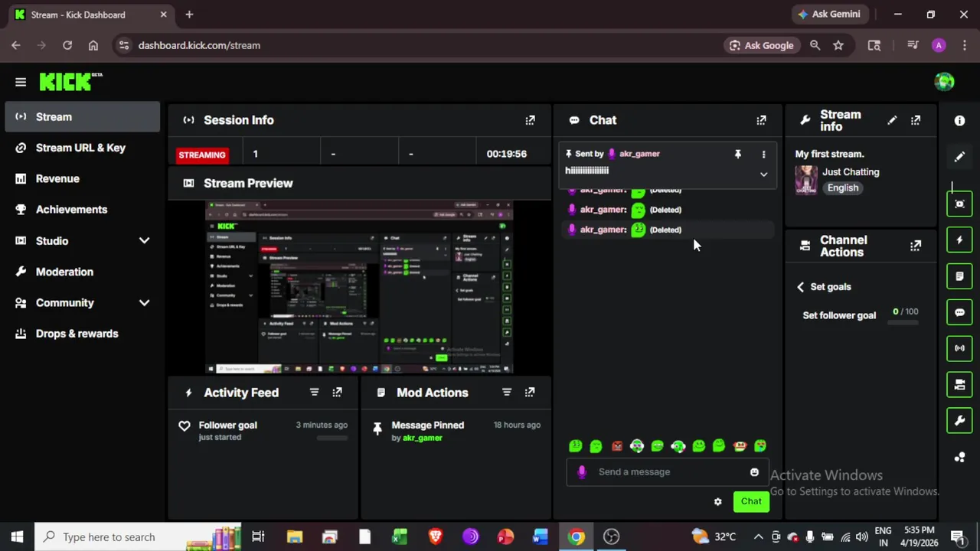Click the purple microphone badge in chat input
Screen dimensions: 980x551
[582, 472]
